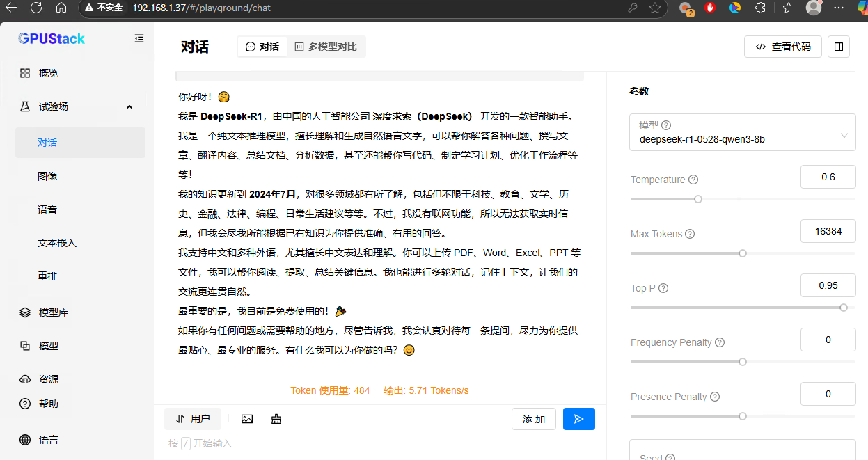This screenshot has height=460, width=868.
Task: Switch to 多模型对比 compare tab
Action: [326, 47]
